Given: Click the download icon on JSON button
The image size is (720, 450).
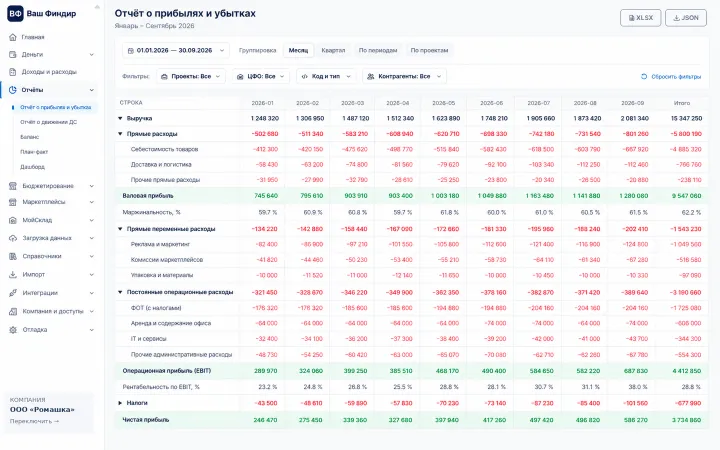Looking at the screenshot, I should click(676, 18).
